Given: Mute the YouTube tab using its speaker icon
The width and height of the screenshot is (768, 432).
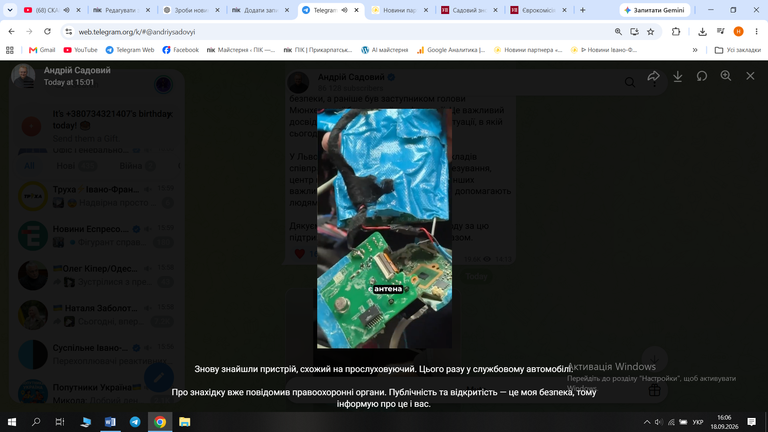Looking at the screenshot, I should click(x=66, y=10).
